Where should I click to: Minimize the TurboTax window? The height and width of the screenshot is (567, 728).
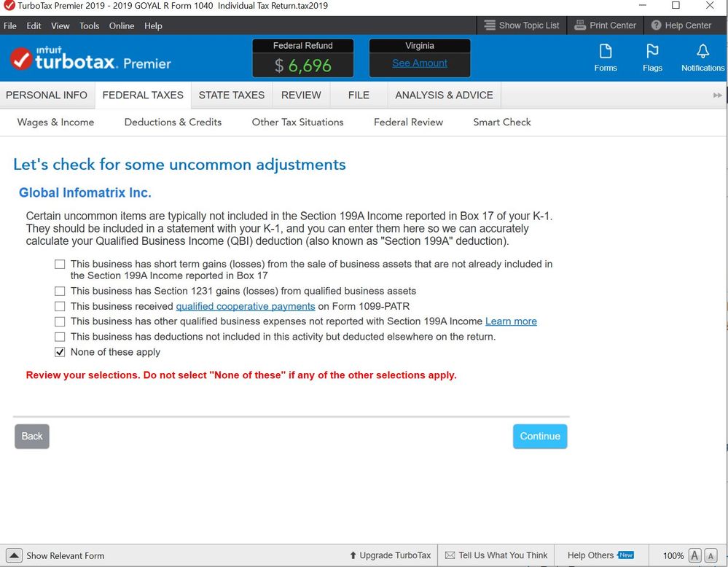click(643, 6)
